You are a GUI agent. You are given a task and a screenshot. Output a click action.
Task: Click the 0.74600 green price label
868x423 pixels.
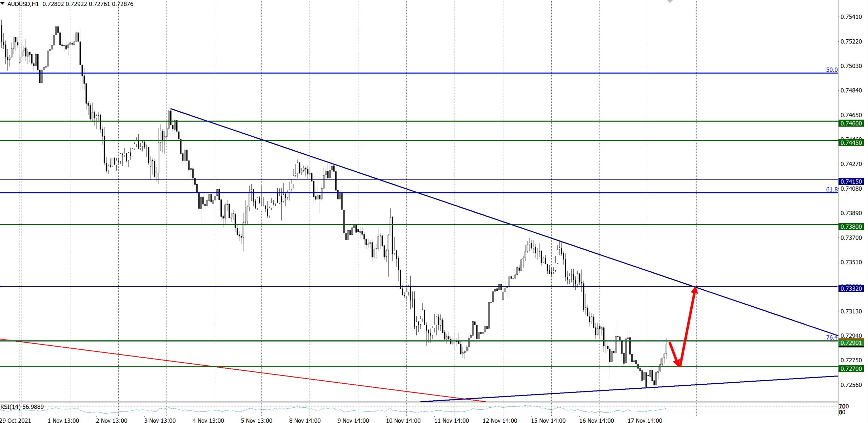click(851, 123)
